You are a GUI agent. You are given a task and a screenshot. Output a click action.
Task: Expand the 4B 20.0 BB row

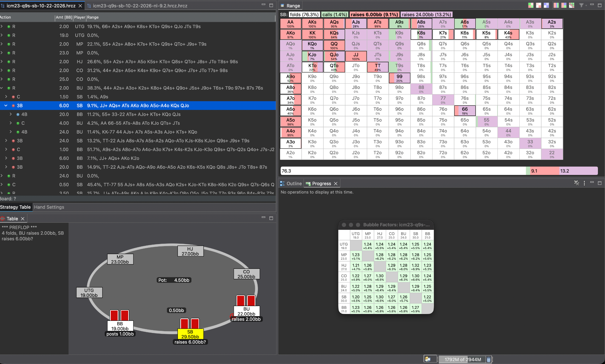coord(10,114)
